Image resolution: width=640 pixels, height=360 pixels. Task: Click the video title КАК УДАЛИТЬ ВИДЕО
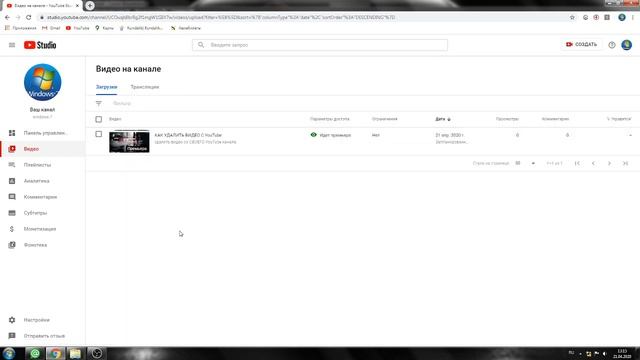tap(188, 135)
